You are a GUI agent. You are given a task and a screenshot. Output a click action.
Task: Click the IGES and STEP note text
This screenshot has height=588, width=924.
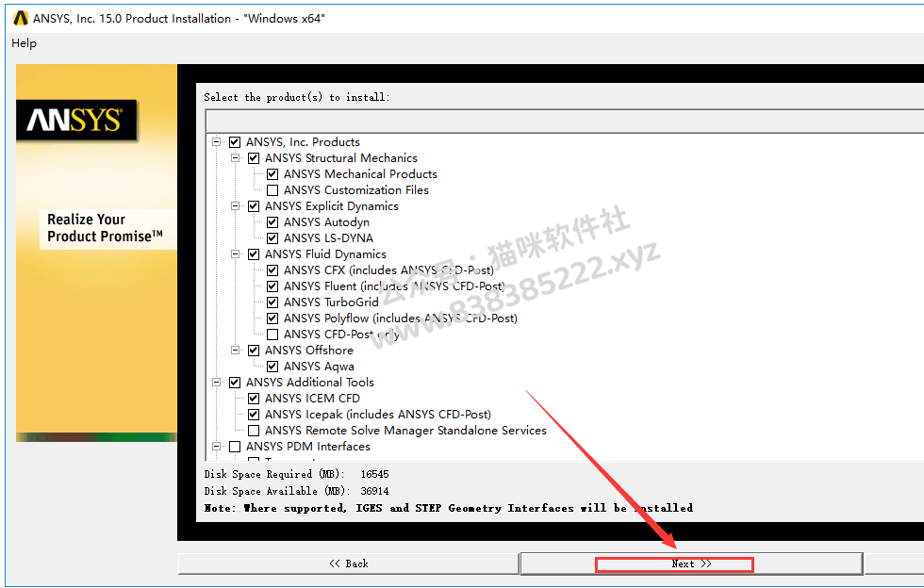coord(449,508)
